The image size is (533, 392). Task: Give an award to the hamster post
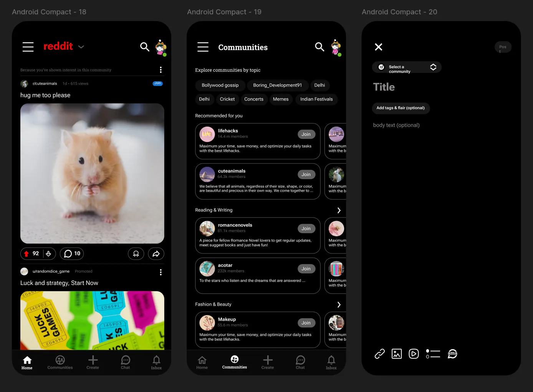pyautogui.click(x=136, y=254)
